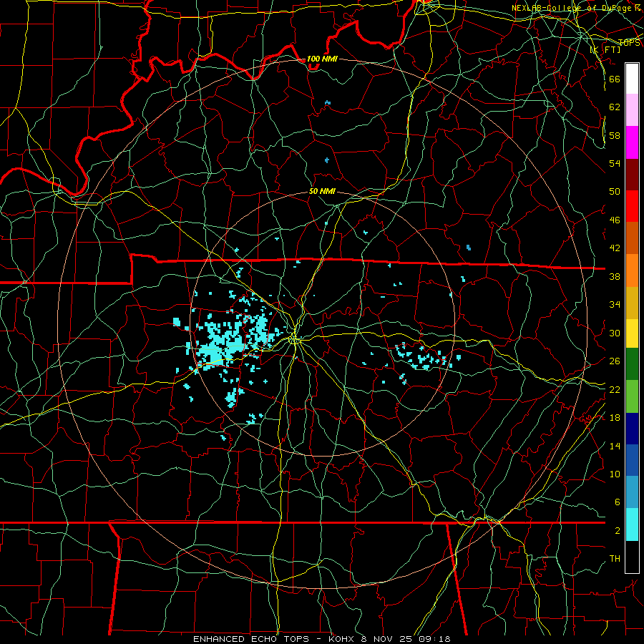The image size is (644, 644).
Task: Click the legend value "58"
Action: pyautogui.click(x=615, y=135)
